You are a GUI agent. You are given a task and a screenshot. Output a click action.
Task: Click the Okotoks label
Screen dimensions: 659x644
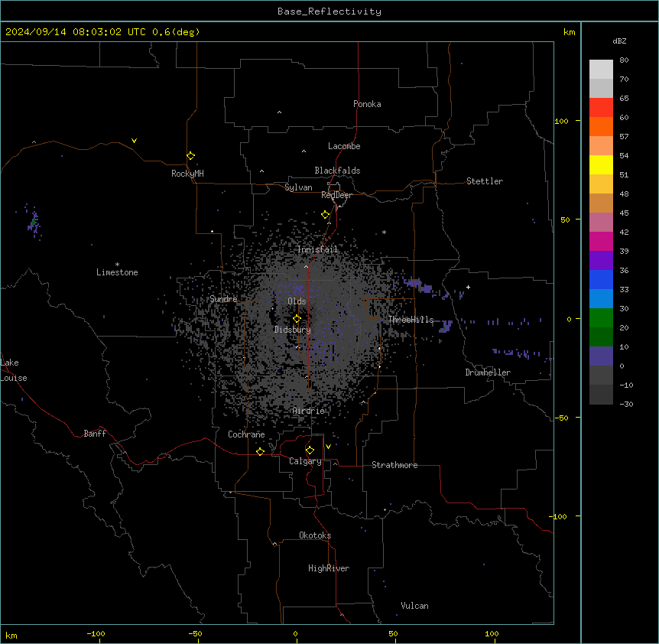tap(315, 535)
